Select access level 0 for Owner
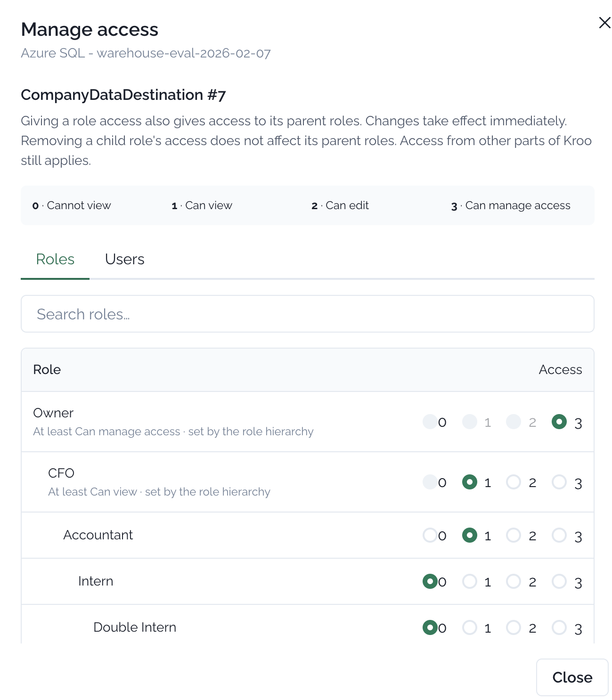The height and width of the screenshot is (700, 612). point(430,422)
